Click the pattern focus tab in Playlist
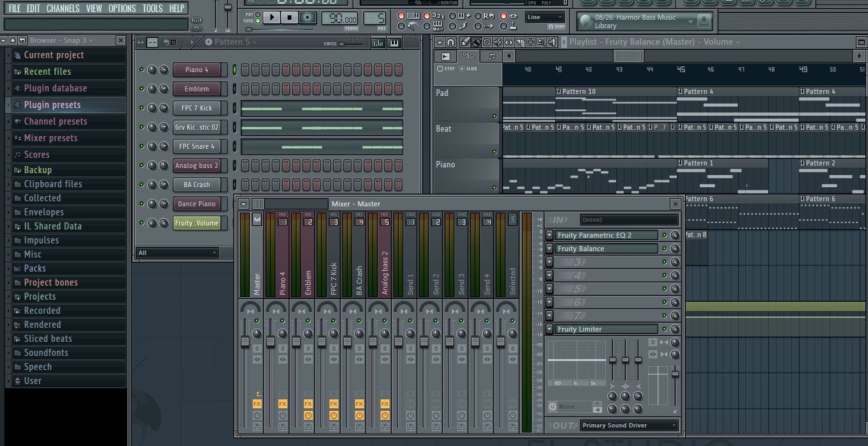The width and height of the screenshot is (868, 446). click(492, 56)
